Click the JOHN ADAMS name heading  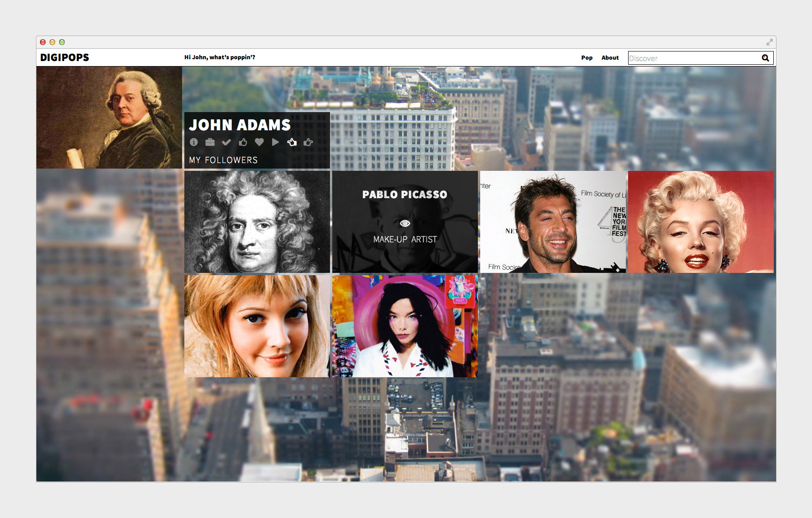tap(240, 125)
